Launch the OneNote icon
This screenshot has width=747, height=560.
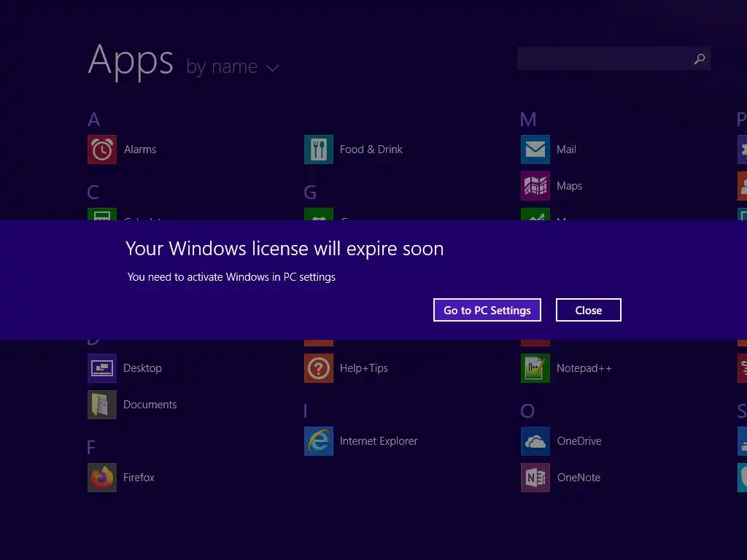coord(535,478)
